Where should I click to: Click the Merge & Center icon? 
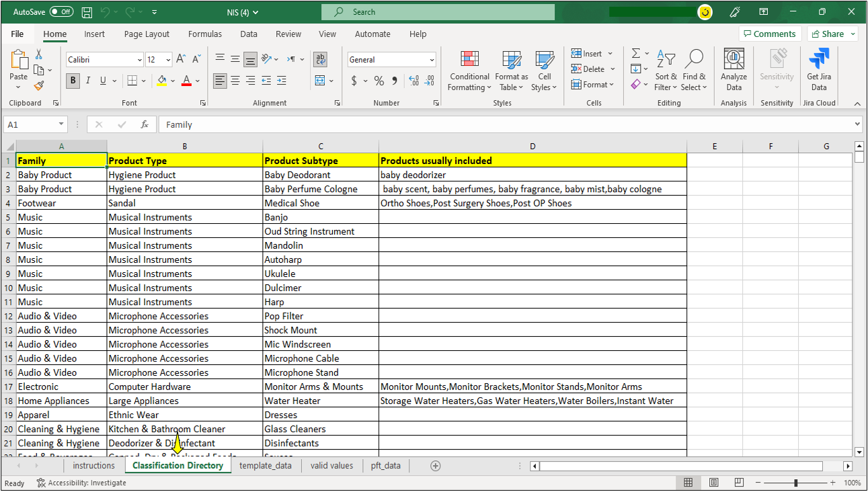321,81
